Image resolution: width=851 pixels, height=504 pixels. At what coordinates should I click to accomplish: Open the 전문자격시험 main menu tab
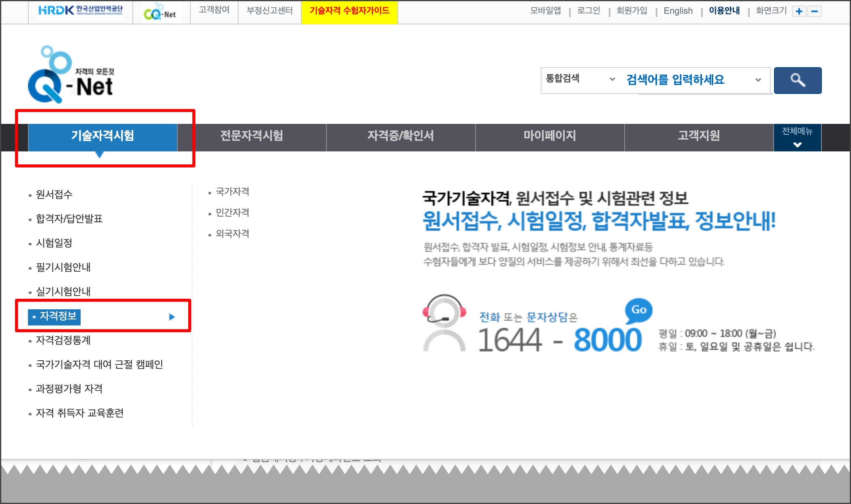(x=252, y=136)
